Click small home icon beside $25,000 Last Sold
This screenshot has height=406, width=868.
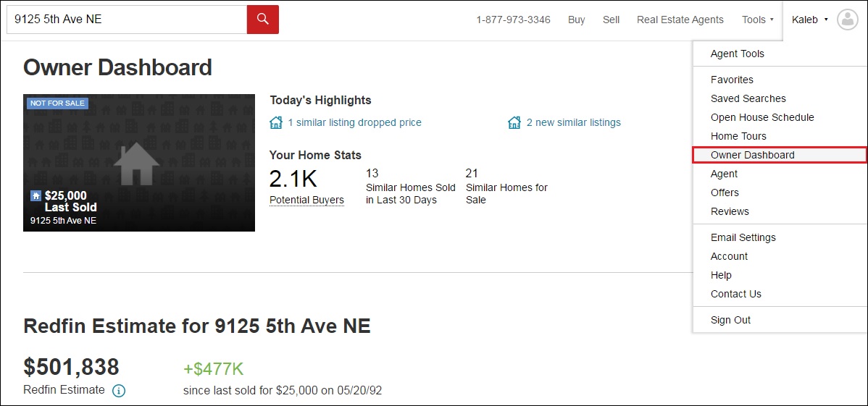click(x=36, y=196)
